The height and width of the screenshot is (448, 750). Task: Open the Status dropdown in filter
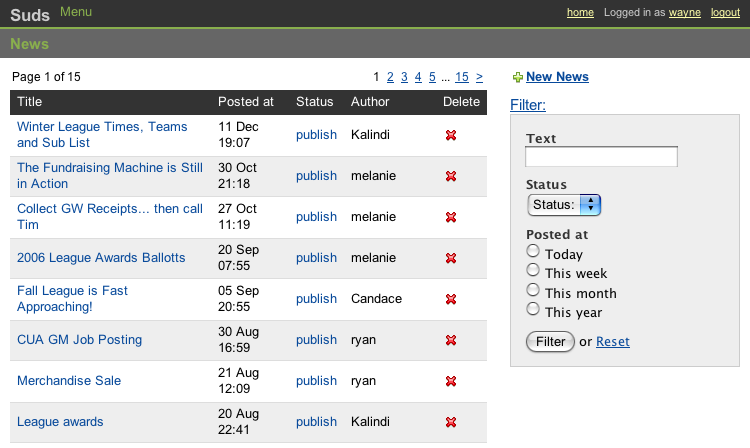[x=564, y=205]
